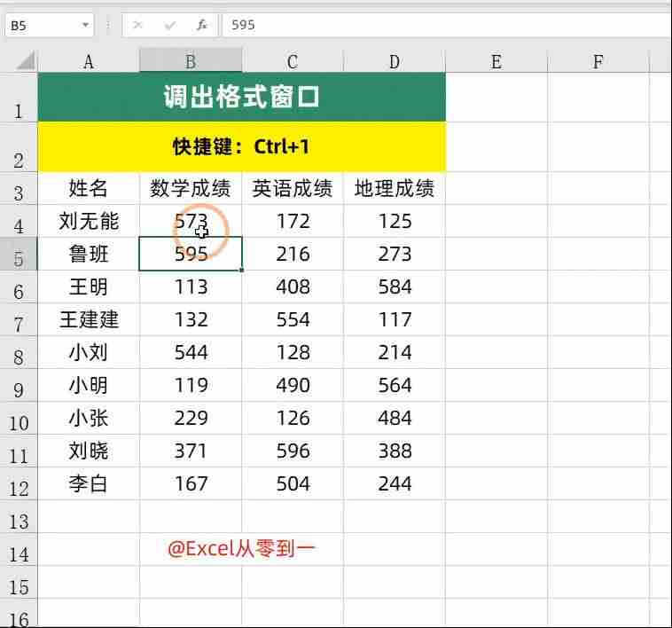Click the header cell 英语成绩
Screen dimensions: 672x628
point(293,188)
